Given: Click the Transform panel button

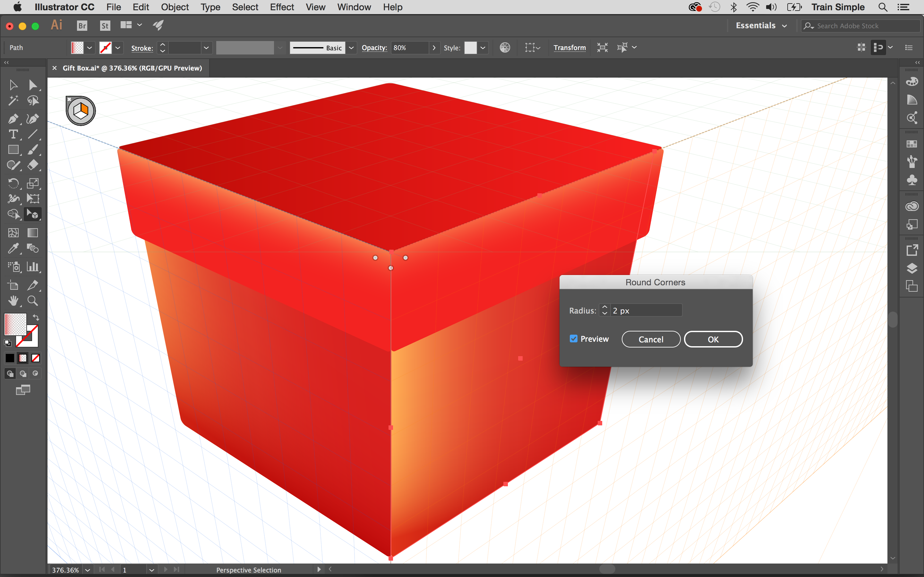Looking at the screenshot, I should click(569, 47).
